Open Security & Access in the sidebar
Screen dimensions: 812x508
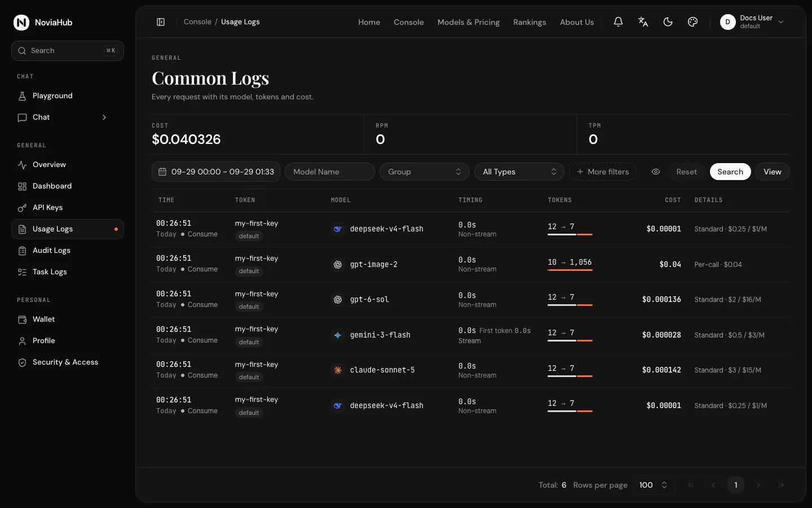point(68,362)
